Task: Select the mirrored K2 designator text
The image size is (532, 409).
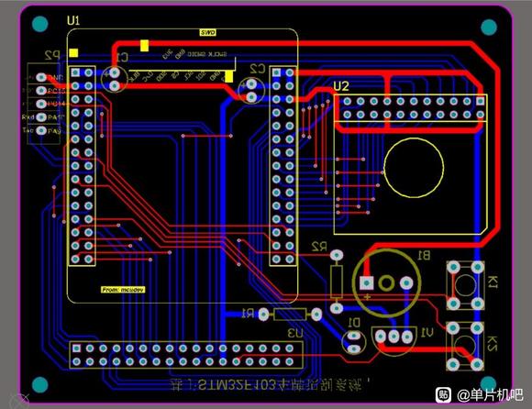Action: pos(493,343)
